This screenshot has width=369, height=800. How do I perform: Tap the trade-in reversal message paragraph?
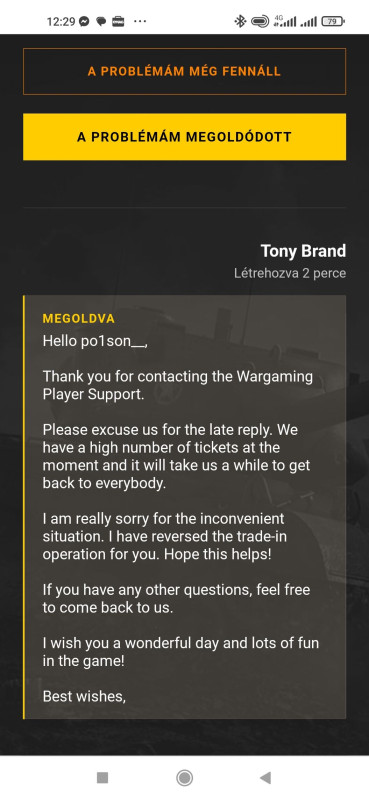(163, 537)
